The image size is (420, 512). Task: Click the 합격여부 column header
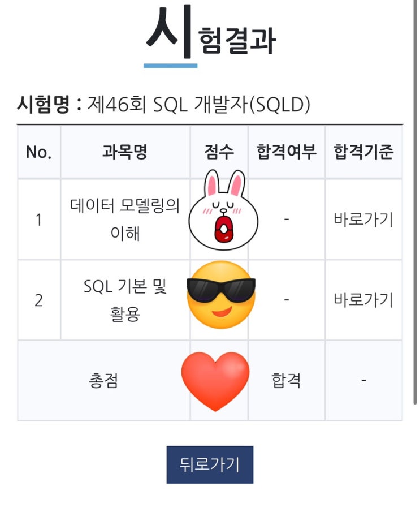click(286, 152)
